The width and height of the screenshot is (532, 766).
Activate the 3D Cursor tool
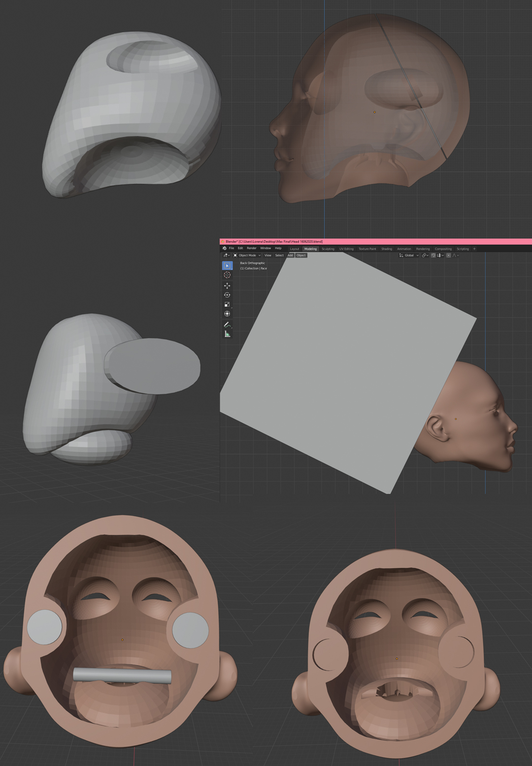227,275
